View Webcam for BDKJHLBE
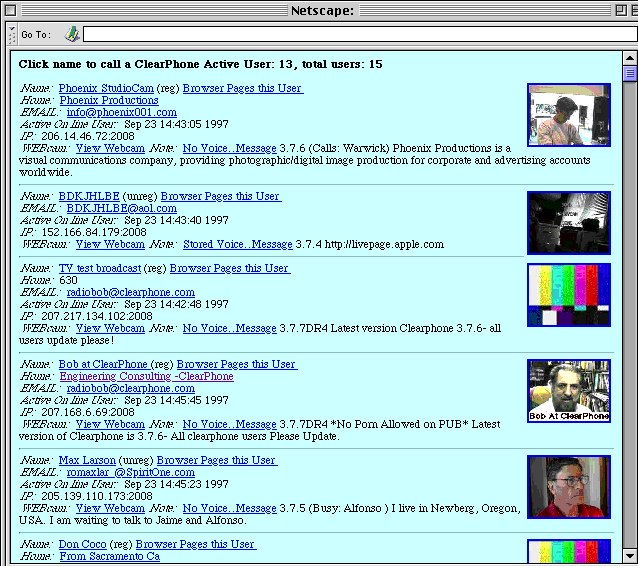Image resolution: width=638 pixels, height=566 pixels. [x=110, y=244]
